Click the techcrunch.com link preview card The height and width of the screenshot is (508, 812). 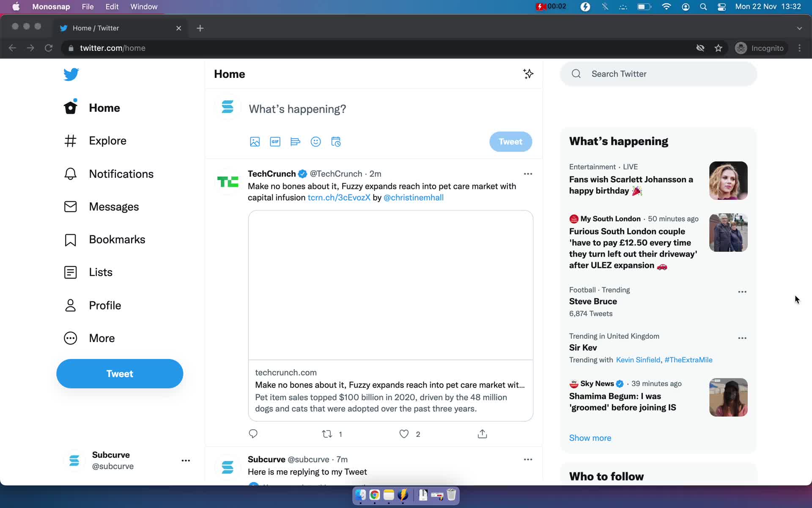[390, 316]
